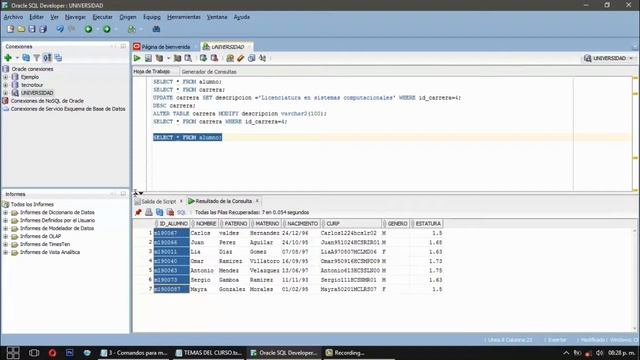Screen dimensions: 640x360
Task: Click the Open folder icon in main toolbar
Action: point(21,29)
